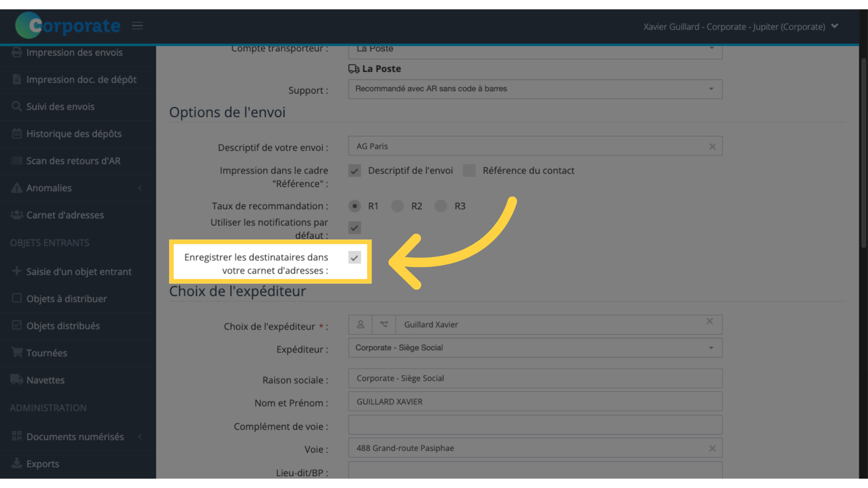Click printer icon beside Impression des envois
868x488 pixels.
(17, 52)
